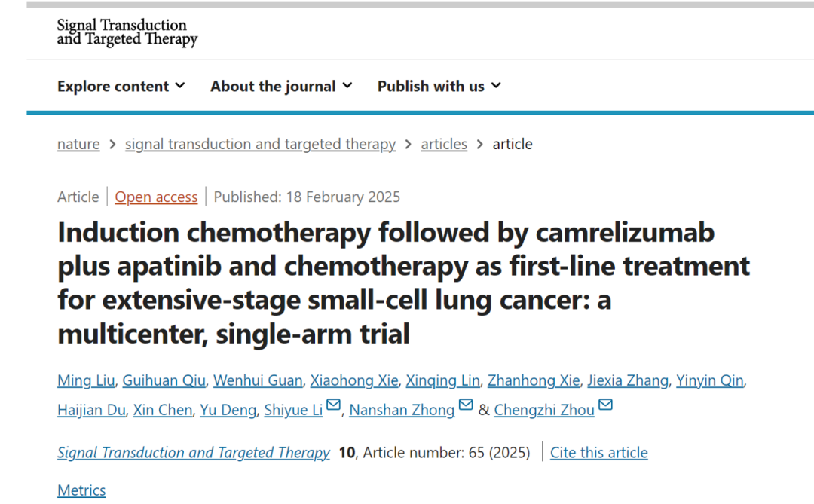
Task: Click author name Xiaohong Xie
Action: (x=353, y=380)
